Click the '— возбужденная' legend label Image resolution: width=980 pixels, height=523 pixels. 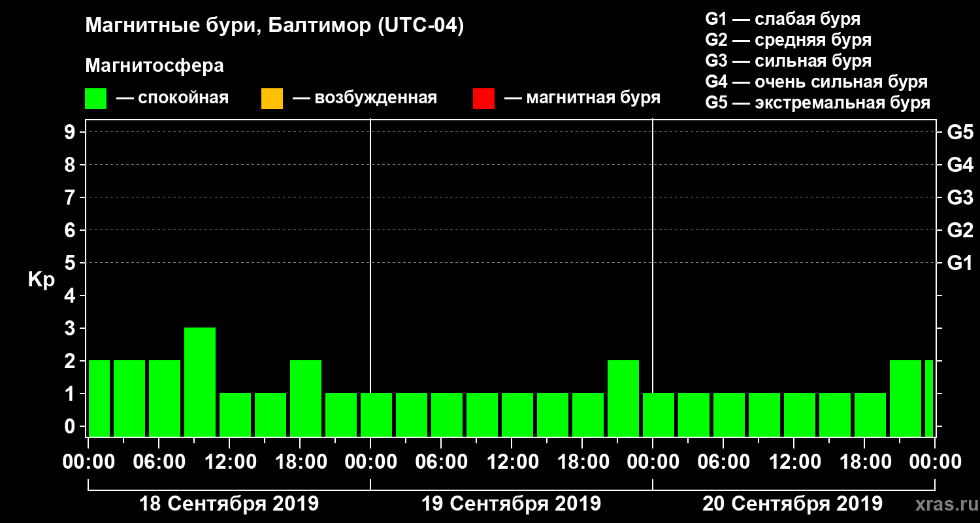tap(365, 99)
